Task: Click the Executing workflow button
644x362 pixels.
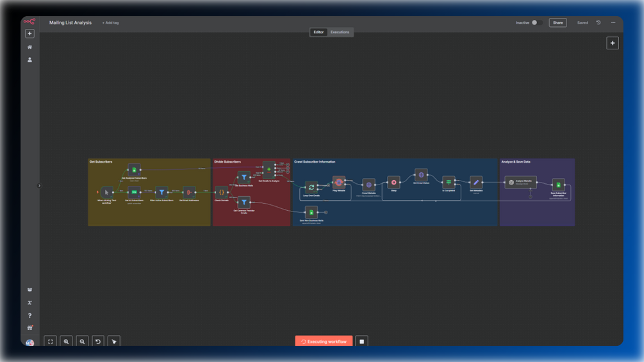Action: (x=324, y=341)
